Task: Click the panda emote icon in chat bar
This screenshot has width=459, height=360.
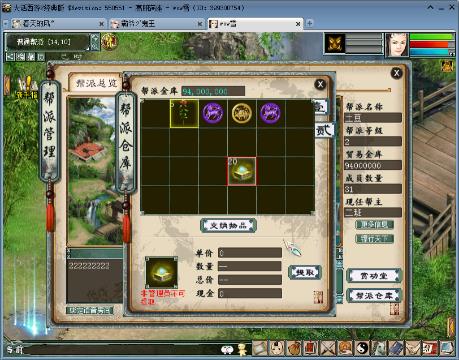Action: tap(227, 349)
